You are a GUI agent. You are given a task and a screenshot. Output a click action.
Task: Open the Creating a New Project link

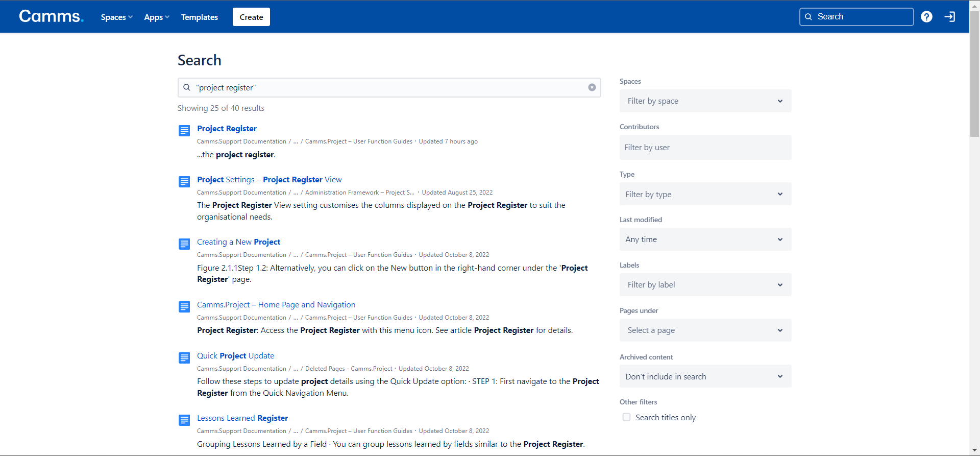point(239,242)
